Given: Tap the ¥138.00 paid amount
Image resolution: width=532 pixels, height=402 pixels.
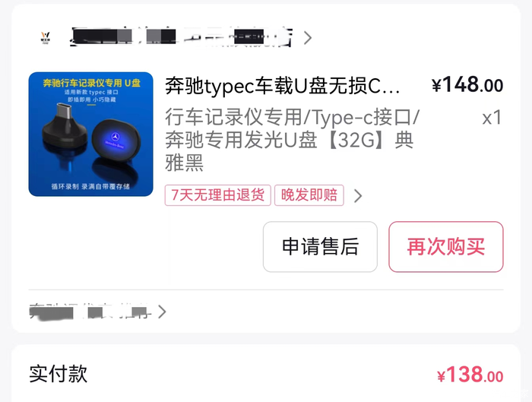Looking at the screenshot, I should pyautogui.click(x=470, y=375).
